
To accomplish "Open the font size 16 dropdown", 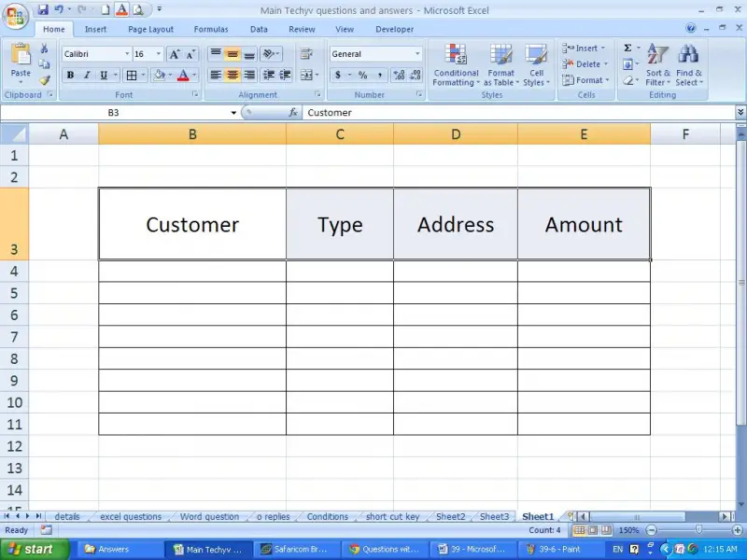I will point(159,54).
